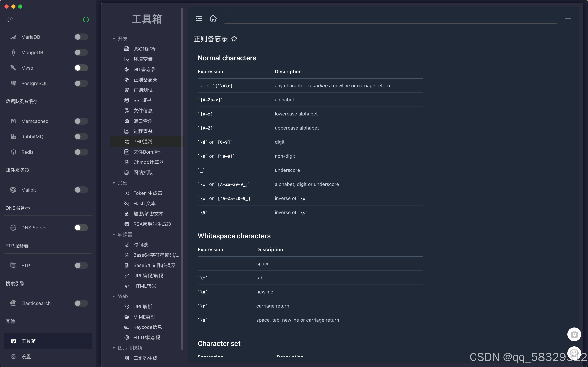Image resolution: width=588 pixels, height=367 pixels.
Task: Click the clock history icon
Action: 10,19
